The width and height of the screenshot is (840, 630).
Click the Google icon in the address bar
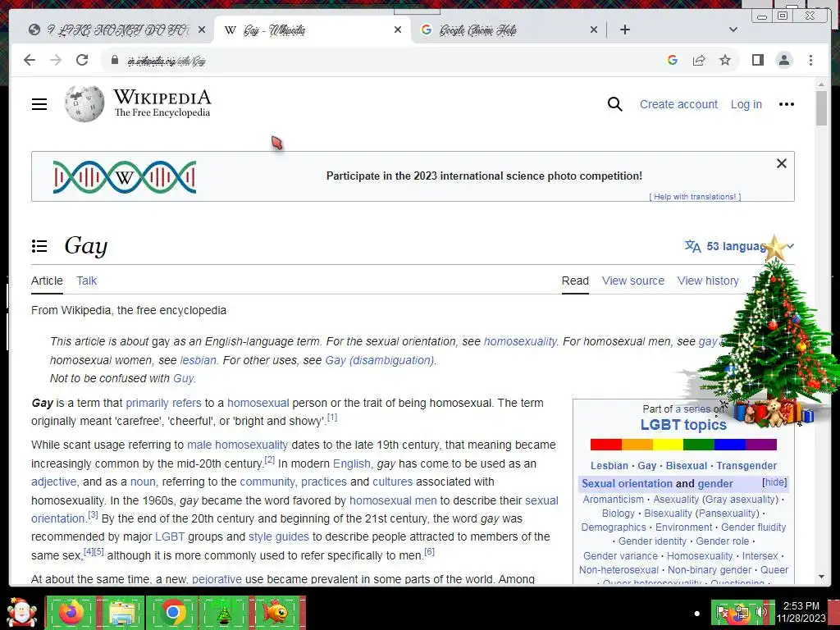point(673,60)
